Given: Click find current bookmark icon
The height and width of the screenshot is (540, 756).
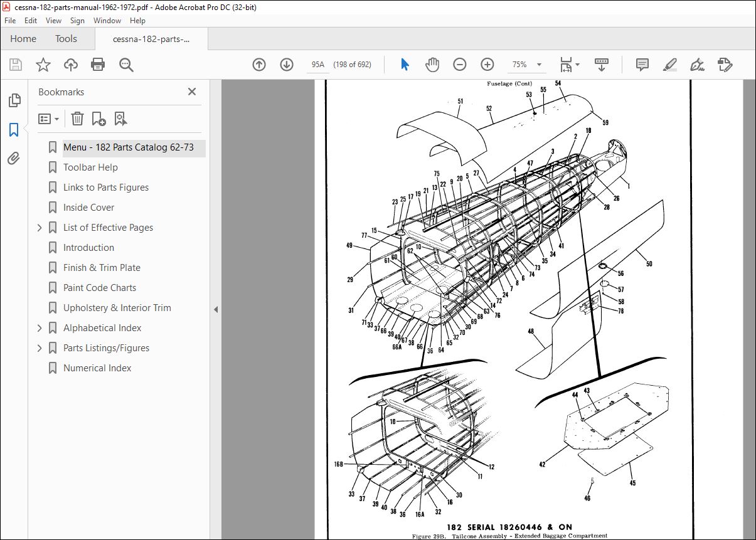Looking at the screenshot, I should click(120, 119).
